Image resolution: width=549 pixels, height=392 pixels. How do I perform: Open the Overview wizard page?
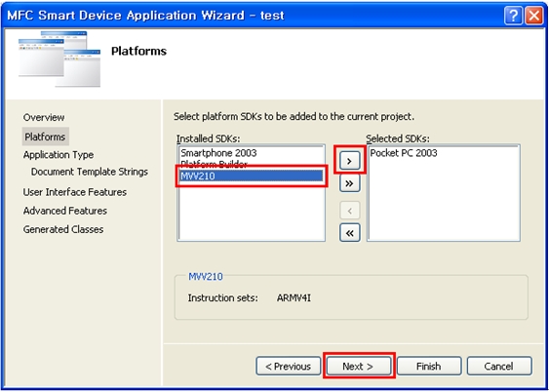tap(44, 117)
